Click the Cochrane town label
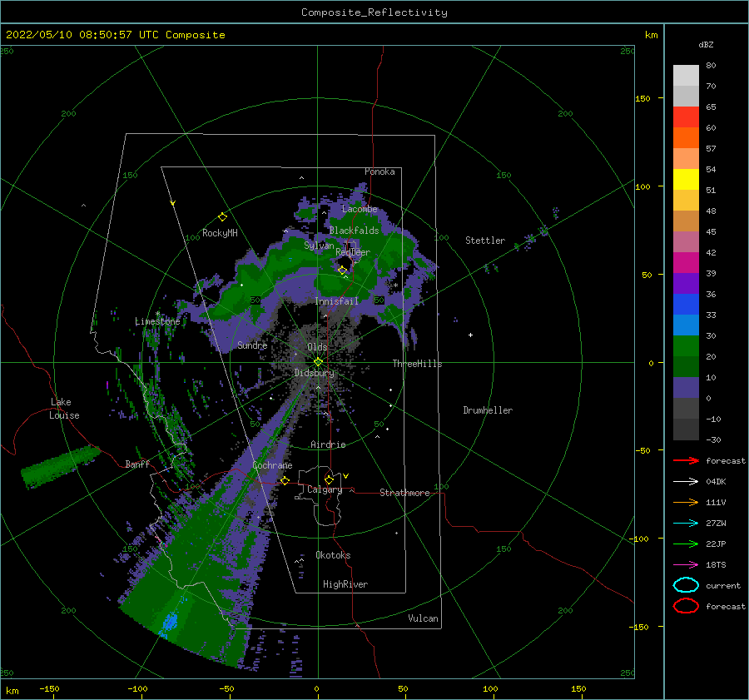 coord(272,465)
